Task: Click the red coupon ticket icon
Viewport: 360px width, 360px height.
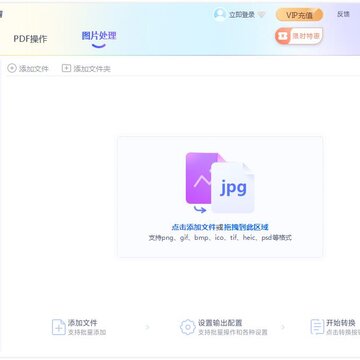Action: pyautogui.click(x=283, y=36)
